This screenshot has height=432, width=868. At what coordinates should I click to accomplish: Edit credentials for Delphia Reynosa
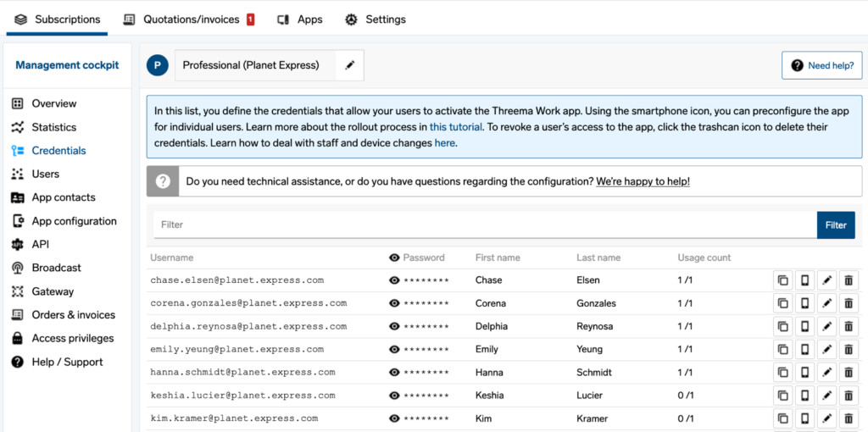[826, 326]
